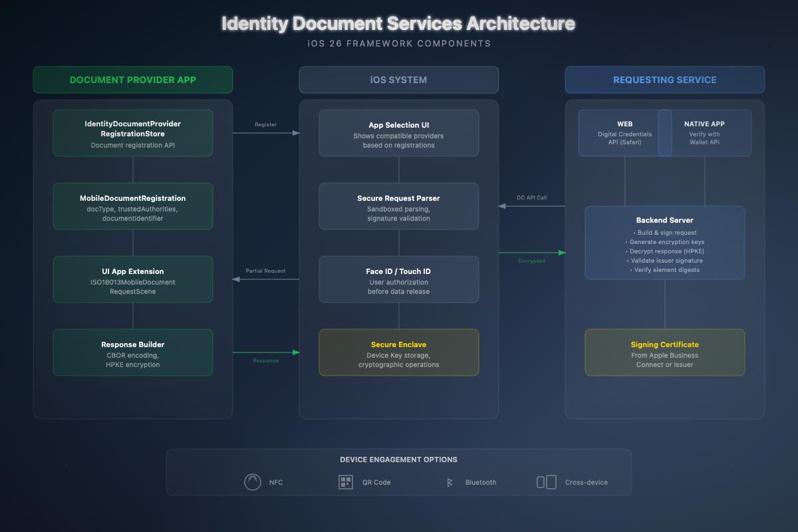798x532 pixels.
Task: Select the UI App Extension RequestScene box
Action: [x=132, y=279]
